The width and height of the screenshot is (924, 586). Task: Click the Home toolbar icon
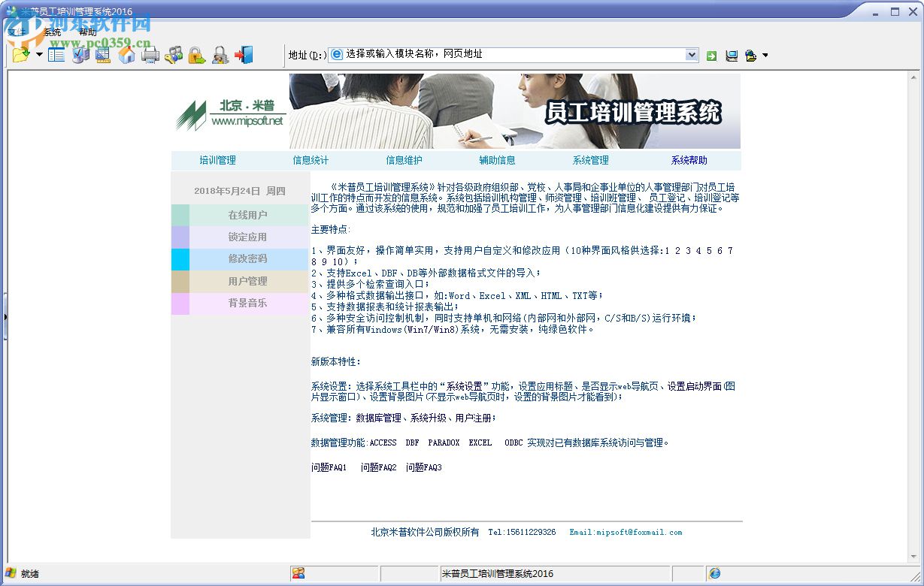pos(126,55)
